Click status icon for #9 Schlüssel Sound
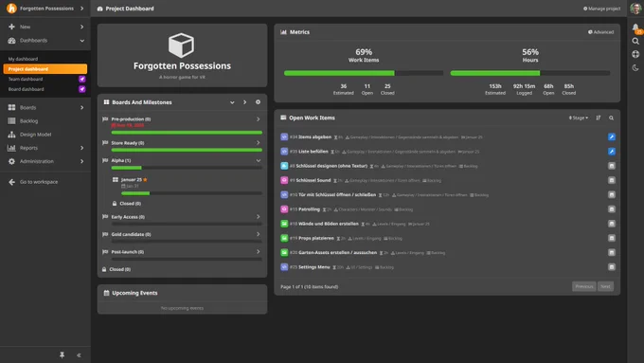This screenshot has height=363, width=644. click(612, 180)
